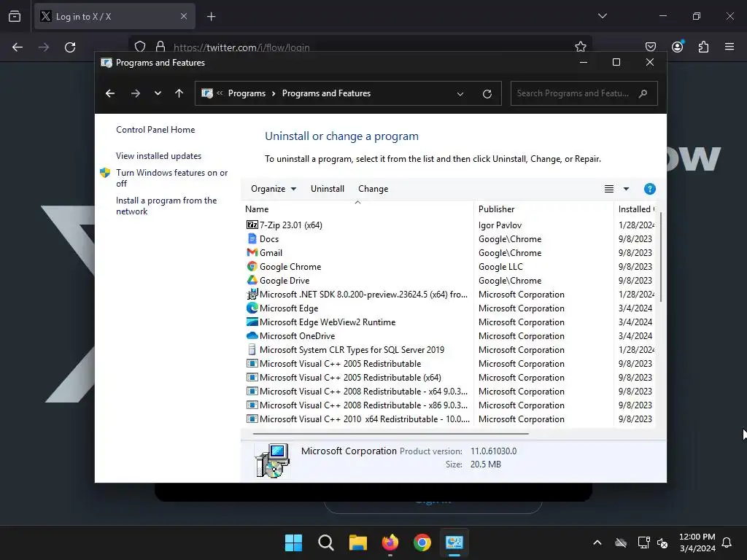Go up one level in Control Panel

pos(179,93)
